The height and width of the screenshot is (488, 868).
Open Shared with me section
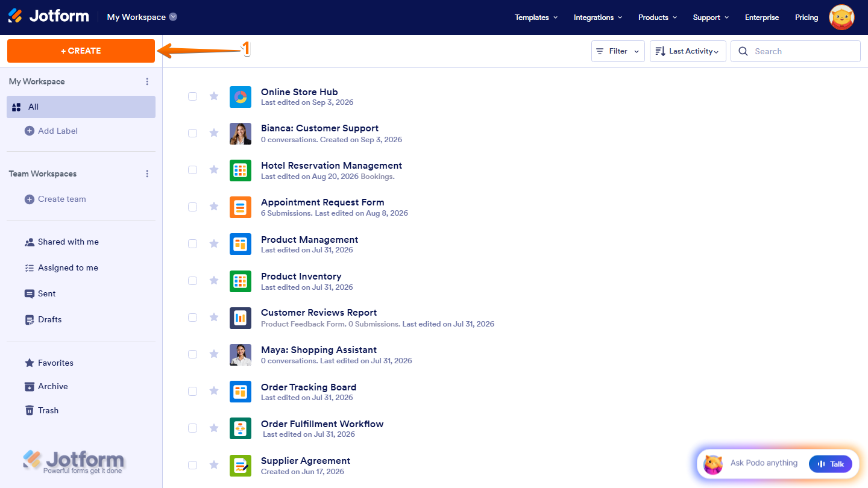pos(61,242)
